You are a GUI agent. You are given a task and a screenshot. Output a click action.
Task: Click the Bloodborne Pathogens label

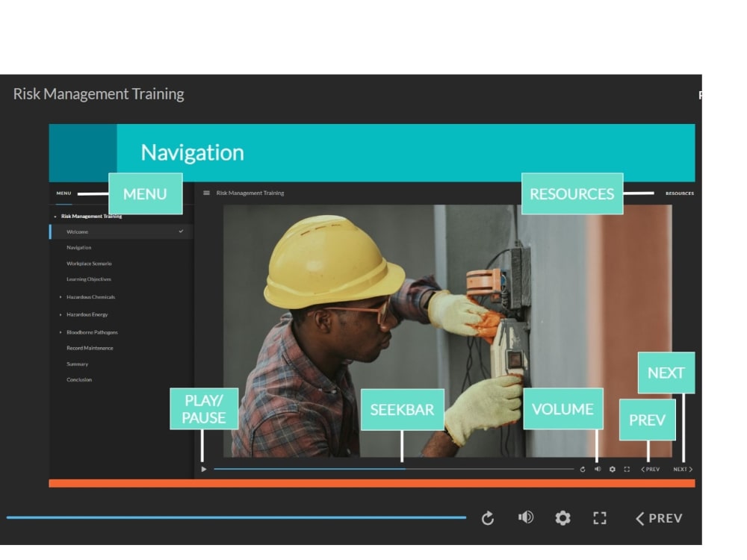pyautogui.click(x=93, y=332)
